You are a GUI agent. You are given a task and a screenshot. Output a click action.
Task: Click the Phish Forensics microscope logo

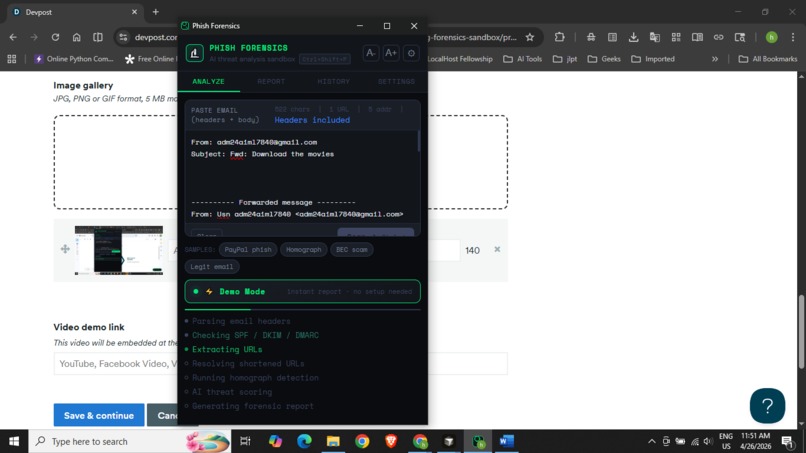195,53
